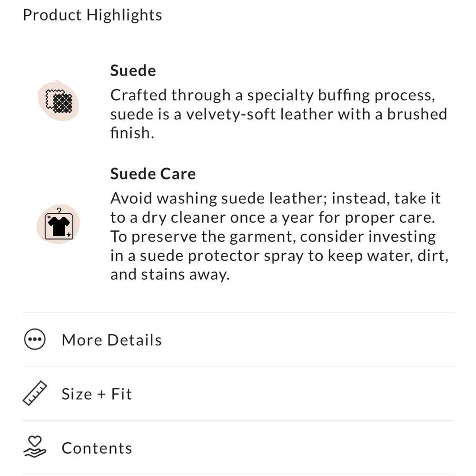
Task: Click the line 'Crafted through a specialty buffing process'
Action: 273,96
